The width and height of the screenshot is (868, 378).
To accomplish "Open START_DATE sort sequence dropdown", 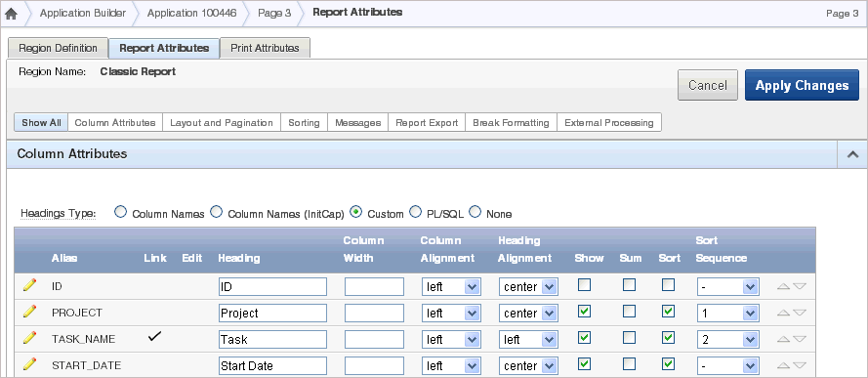I will pos(728,366).
